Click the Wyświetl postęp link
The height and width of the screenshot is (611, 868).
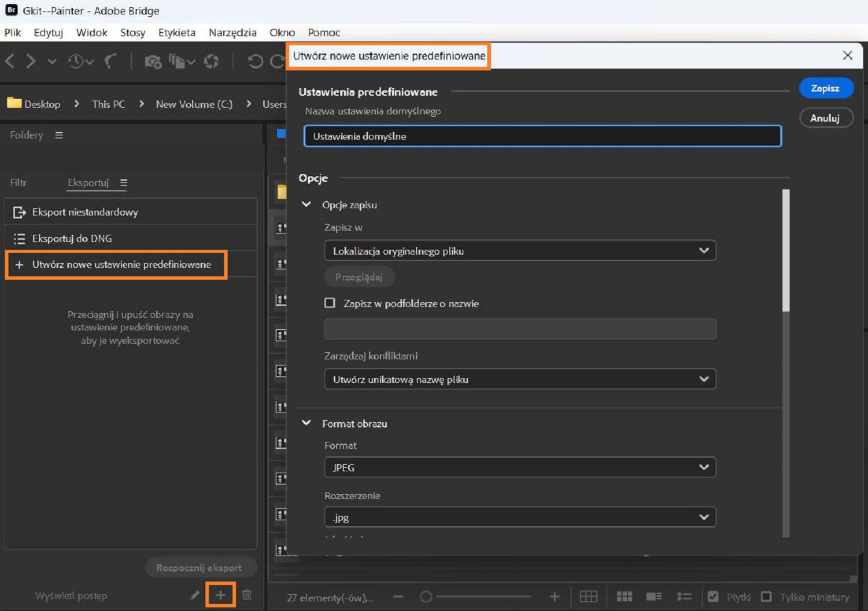click(x=71, y=595)
